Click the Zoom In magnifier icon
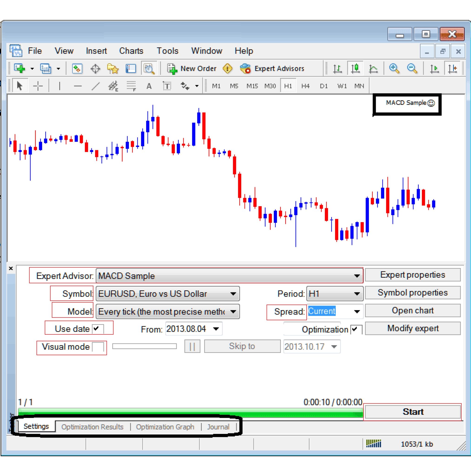471x476 pixels. tap(394, 68)
